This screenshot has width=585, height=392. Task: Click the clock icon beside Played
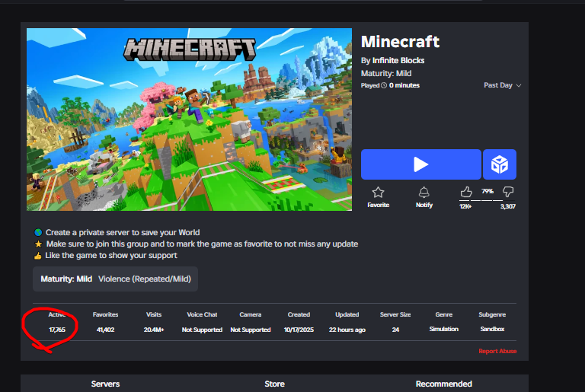384,85
